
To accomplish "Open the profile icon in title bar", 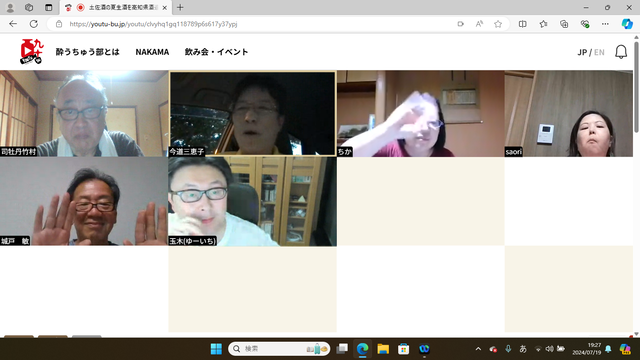I will pos(10,7).
